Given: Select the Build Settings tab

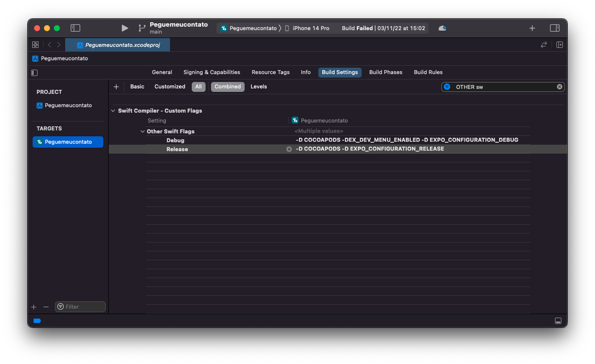Looking at the screenshot, I should (340, 72).
